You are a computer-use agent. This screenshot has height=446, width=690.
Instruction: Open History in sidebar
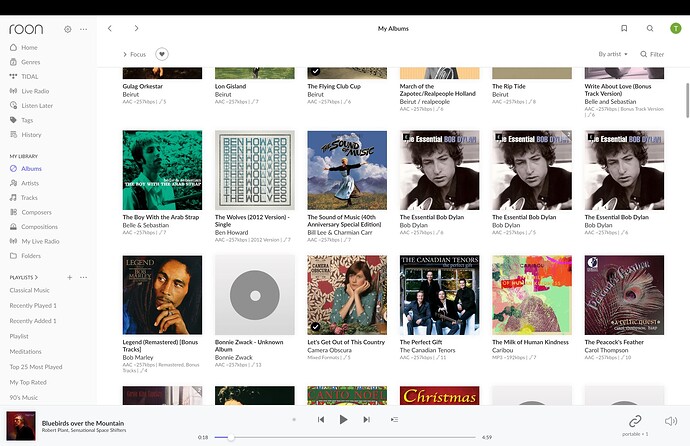[26, 135]
